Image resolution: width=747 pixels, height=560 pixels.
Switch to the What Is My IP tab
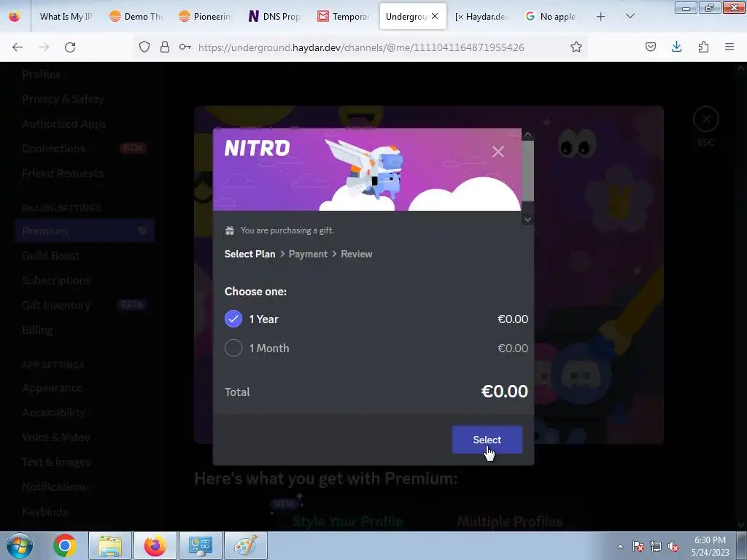(x=65, y=17)
